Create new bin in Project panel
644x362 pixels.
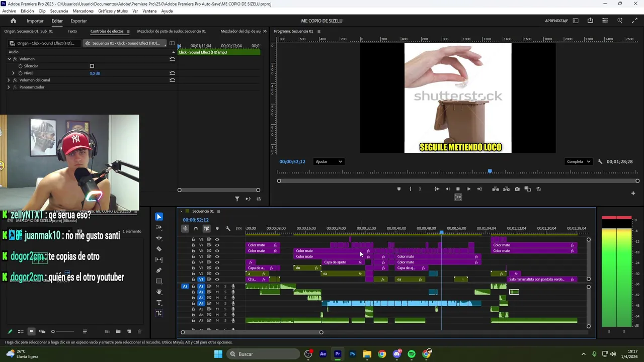118,331
